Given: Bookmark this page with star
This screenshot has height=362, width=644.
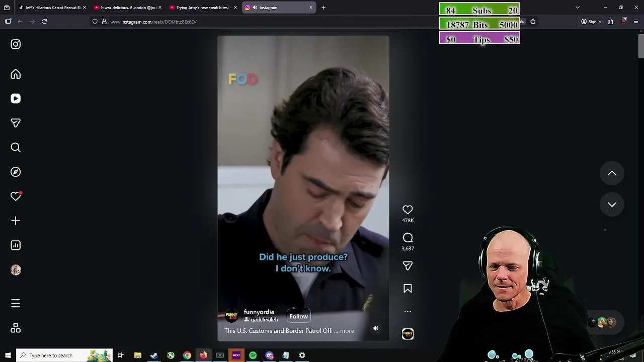Looking at the screenshot, I should pos(533,22).
